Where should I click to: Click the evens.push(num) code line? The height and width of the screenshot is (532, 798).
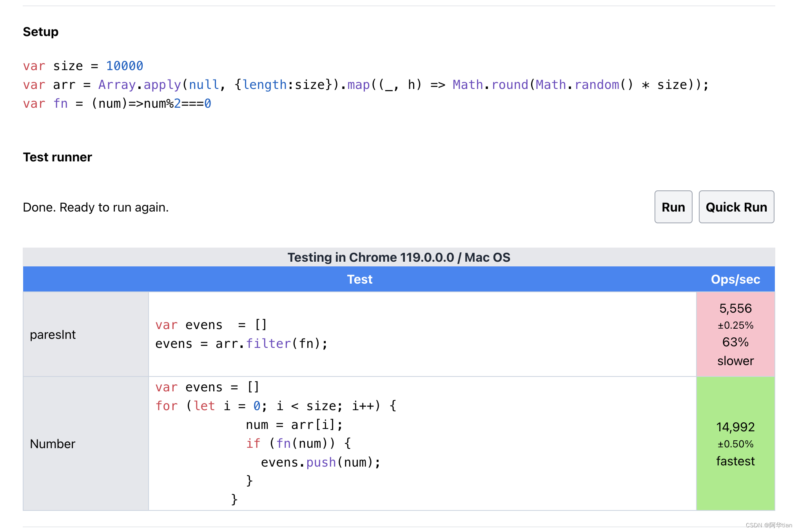(320, 462)
